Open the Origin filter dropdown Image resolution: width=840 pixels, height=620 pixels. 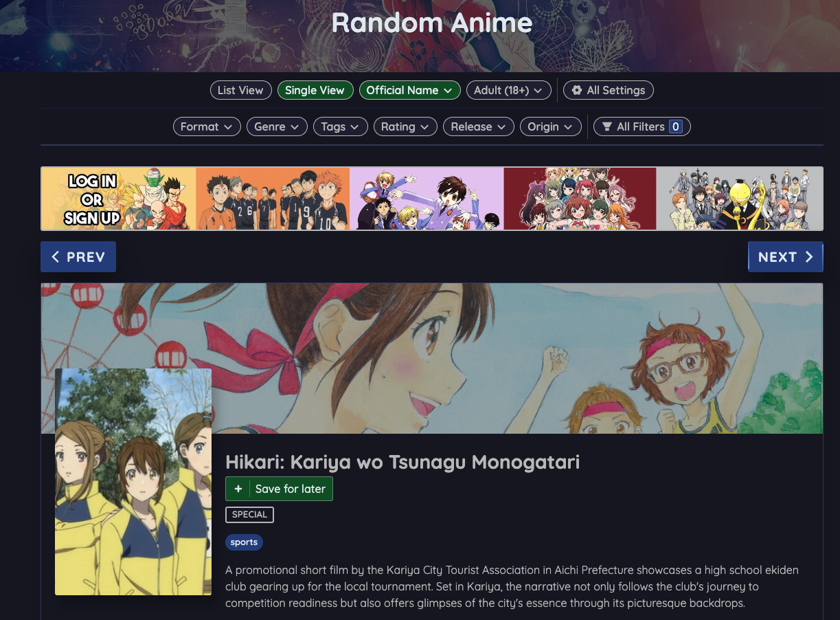[551, 126]
